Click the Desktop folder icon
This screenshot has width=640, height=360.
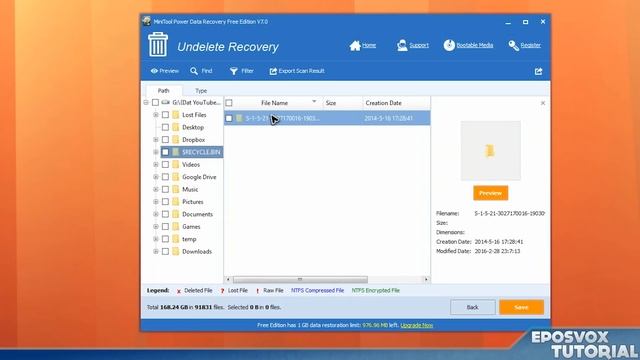(176, 127)
